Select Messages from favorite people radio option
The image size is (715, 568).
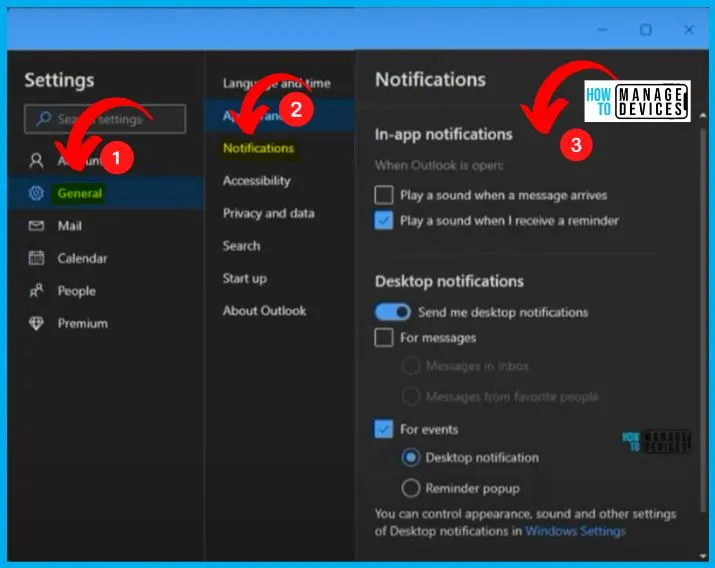point(410,397)
